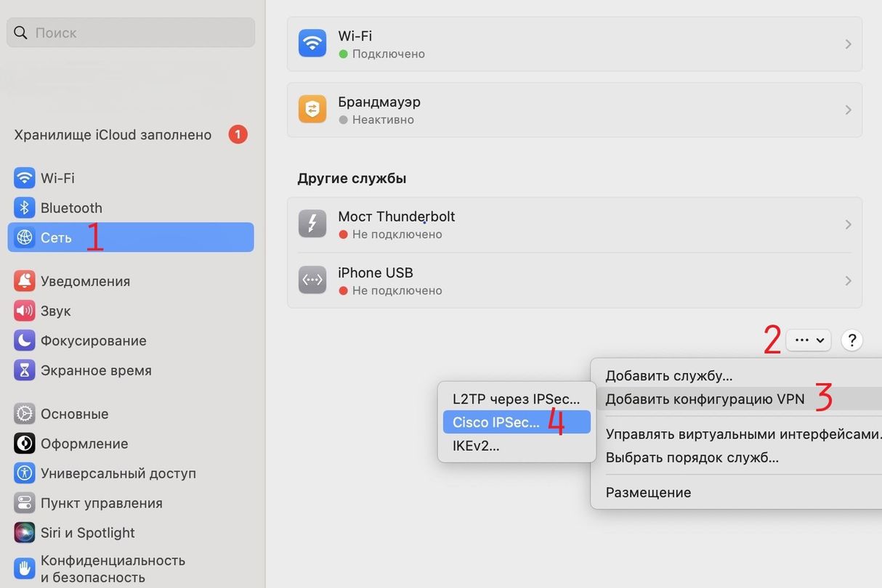Open Siri и Spotlight settings

[87, 533]
